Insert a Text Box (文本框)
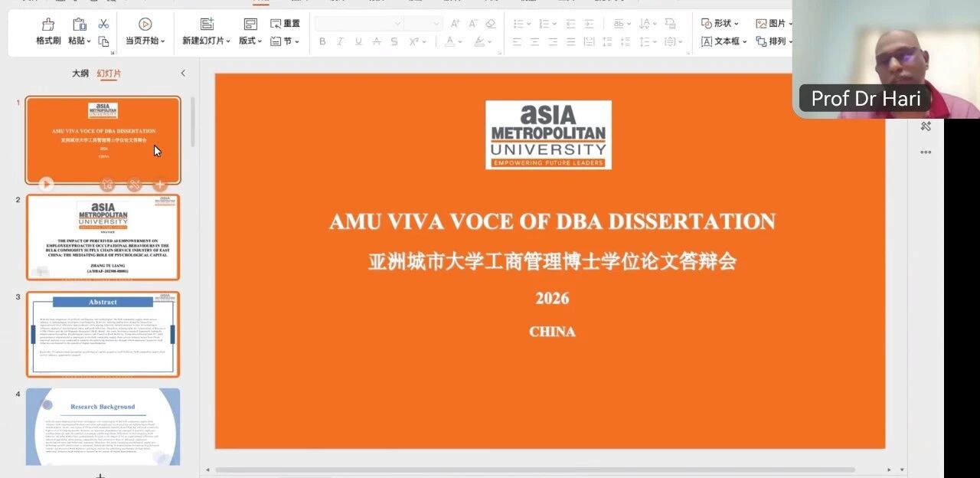The width and height of the screenshot is (980, 478). 724,41
